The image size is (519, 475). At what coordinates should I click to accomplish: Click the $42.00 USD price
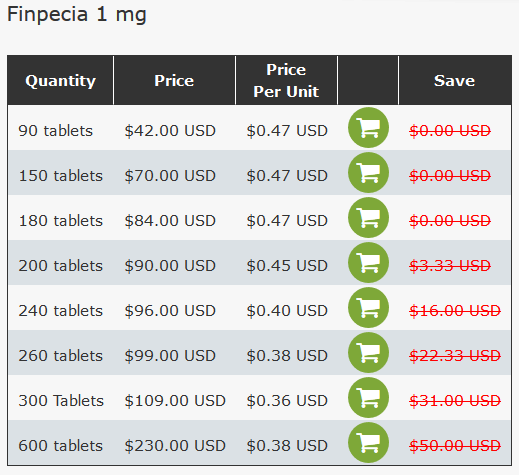[x=170, y=131]
